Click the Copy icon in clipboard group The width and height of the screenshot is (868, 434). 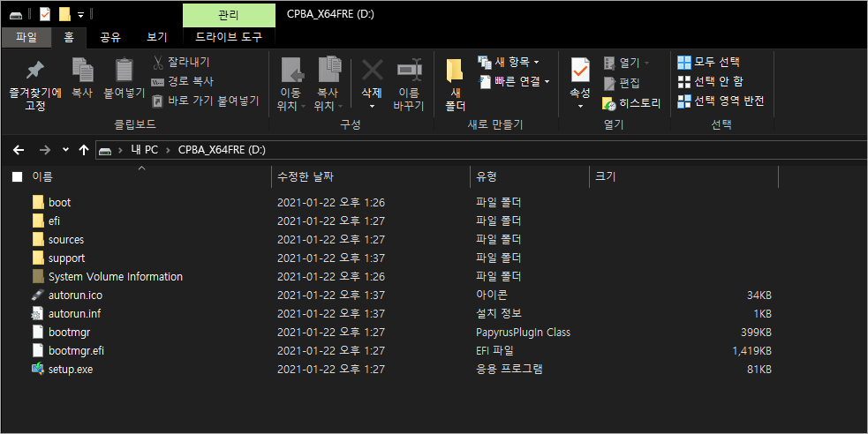[82, 71]
